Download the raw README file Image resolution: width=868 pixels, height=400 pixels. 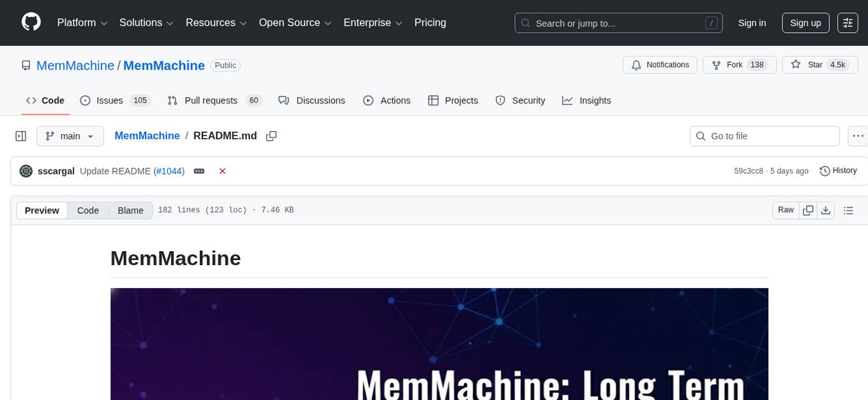point(826,210)
